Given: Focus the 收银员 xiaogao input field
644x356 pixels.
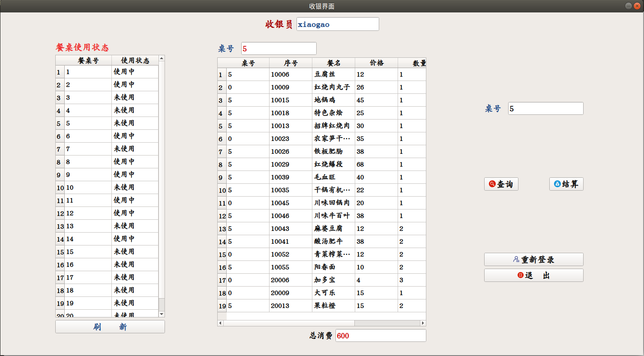Looking at the screenshot, I should tap(338, 24).
